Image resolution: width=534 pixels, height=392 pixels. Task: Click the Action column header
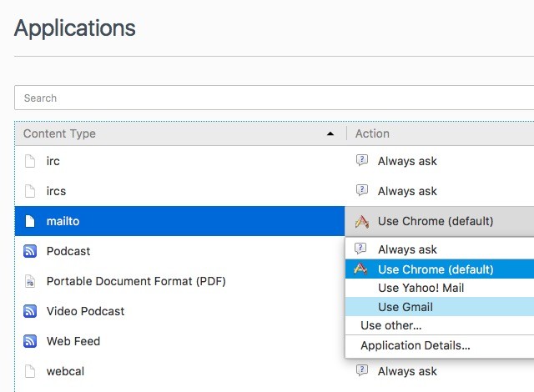[x=441, y=133]
